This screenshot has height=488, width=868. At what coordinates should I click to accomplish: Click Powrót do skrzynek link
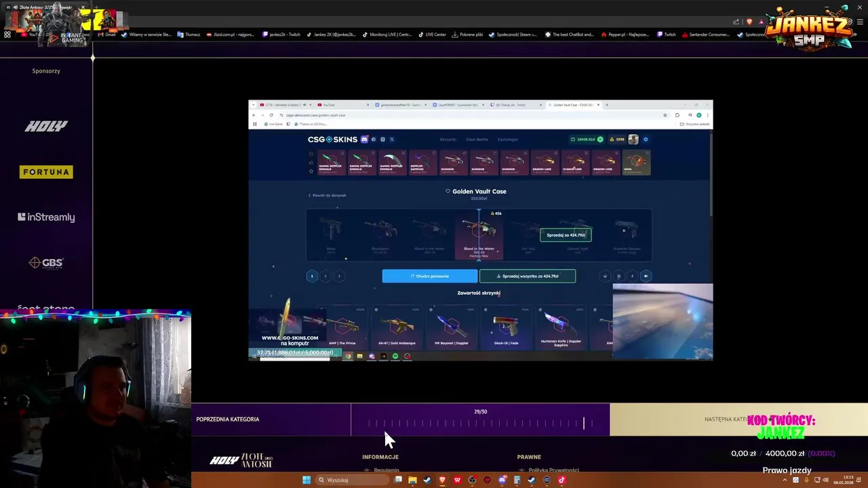328,195
